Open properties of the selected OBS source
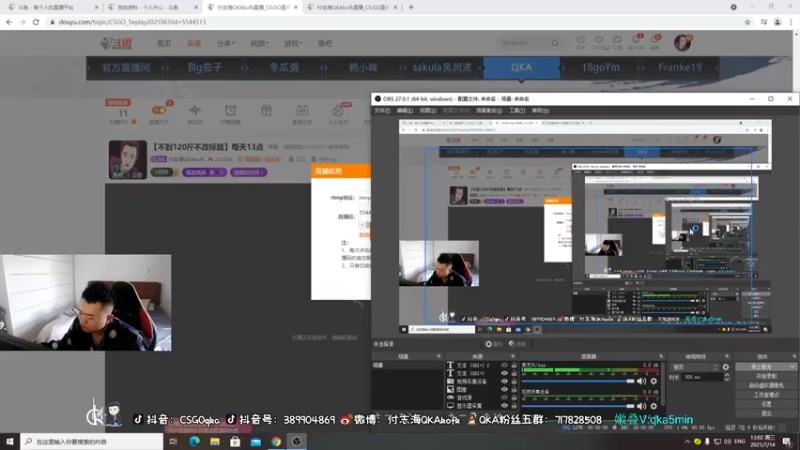Viewport: 800px width, 450px height. coord(493,344)
